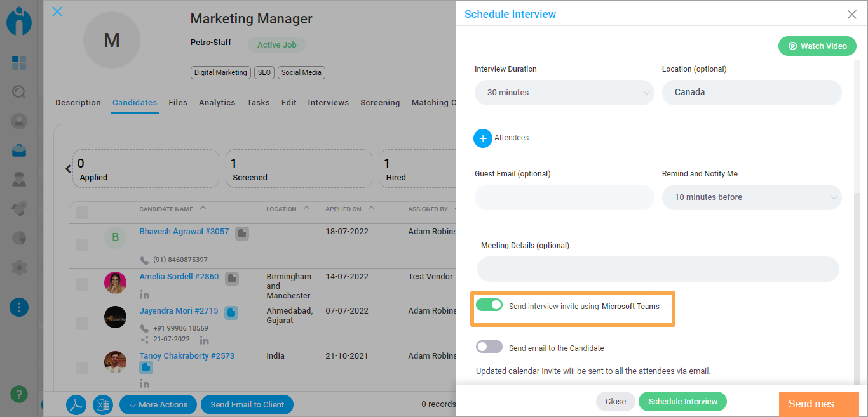Switch to the Analytics tab
Screen dimensions: 868x417
217,102
